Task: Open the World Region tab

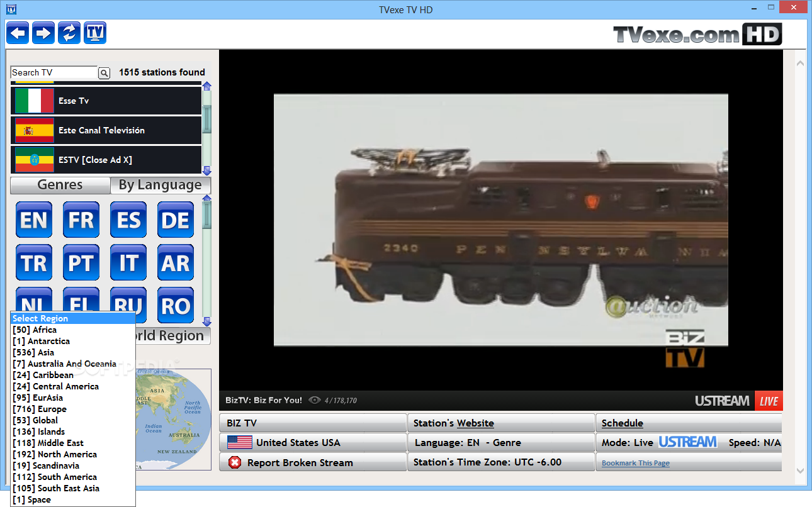Action: click(x=172, y=336)
